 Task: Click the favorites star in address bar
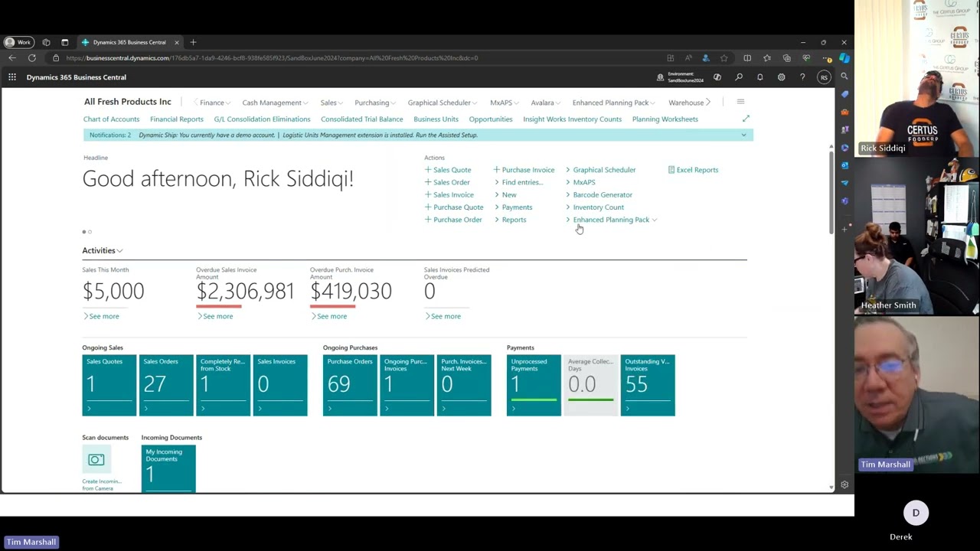point(724,58)
